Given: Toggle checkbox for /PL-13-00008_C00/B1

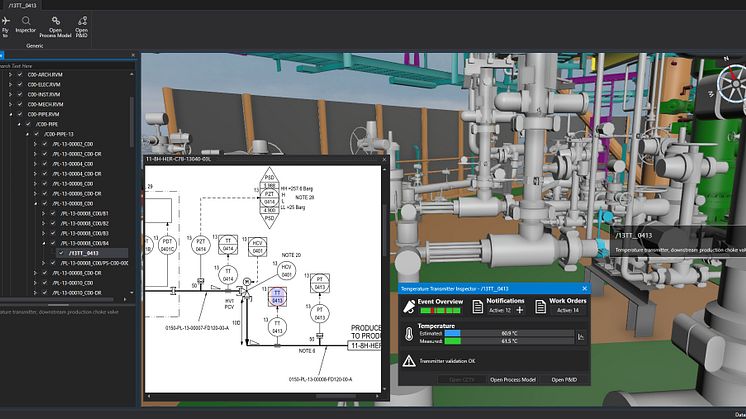Looking at the screenshot, I should (53, 214).
